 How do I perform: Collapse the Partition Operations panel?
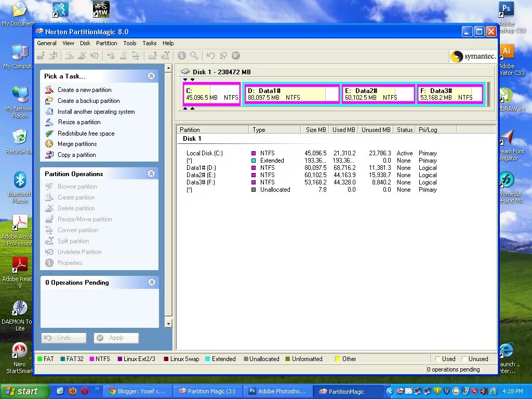click(151, 174)
